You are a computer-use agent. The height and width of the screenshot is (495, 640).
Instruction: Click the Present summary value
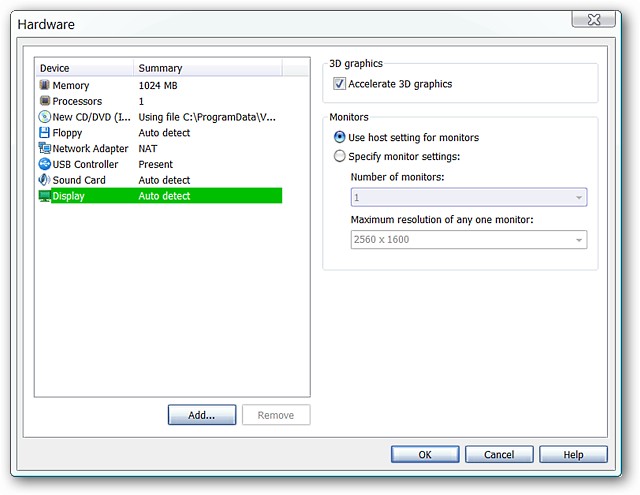pos(156,164)
